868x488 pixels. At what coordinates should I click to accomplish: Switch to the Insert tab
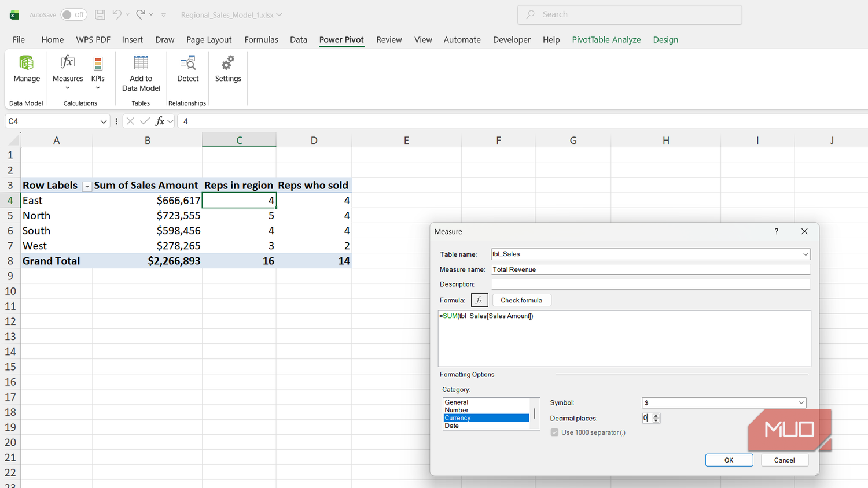[x=133, y=39]
